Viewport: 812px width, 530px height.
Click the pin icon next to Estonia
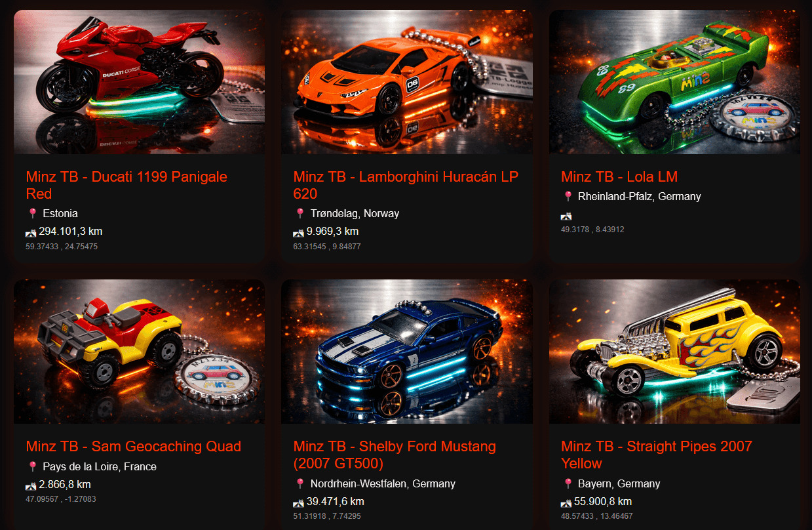[32, 213]
